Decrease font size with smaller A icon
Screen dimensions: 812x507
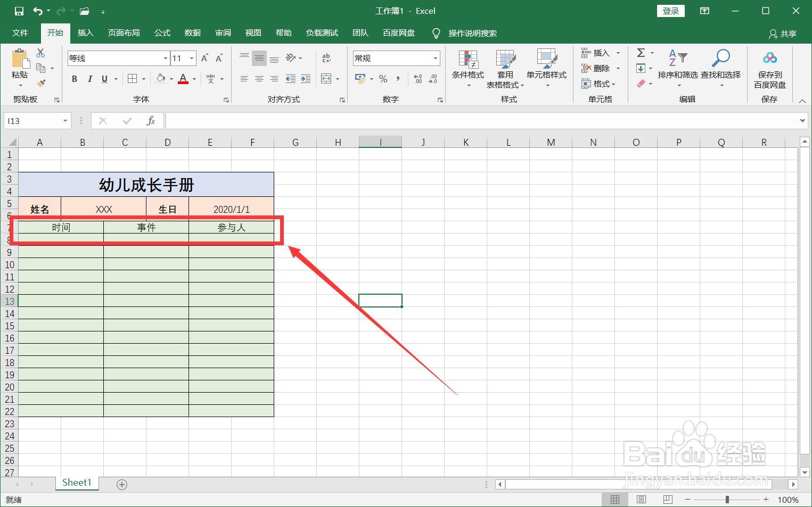[x=219, y=58]
